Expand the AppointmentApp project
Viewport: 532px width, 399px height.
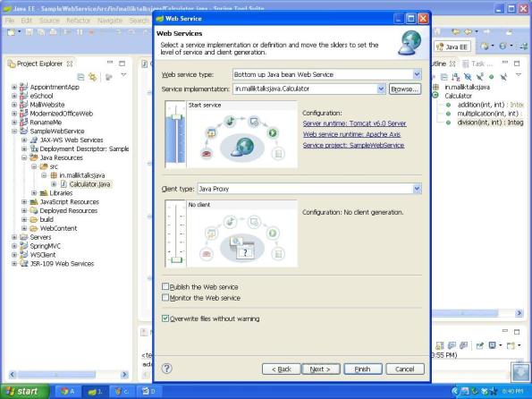point(14,87)
